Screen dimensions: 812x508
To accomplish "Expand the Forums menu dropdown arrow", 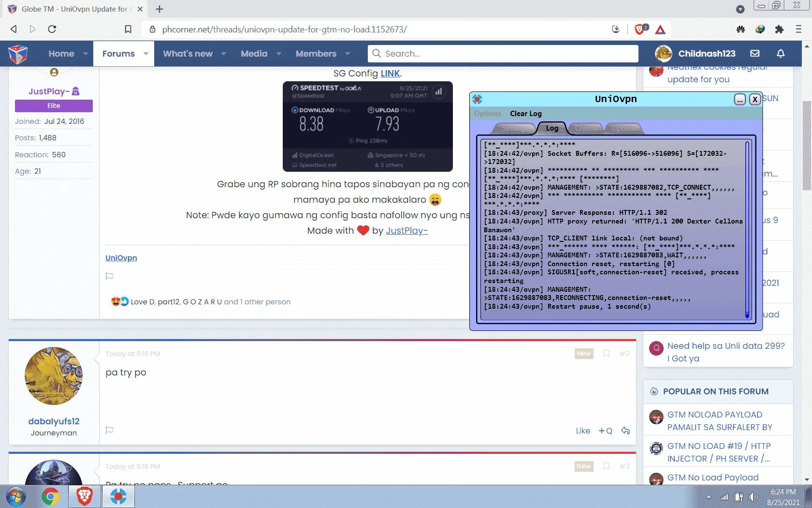I will click(146, 54).
